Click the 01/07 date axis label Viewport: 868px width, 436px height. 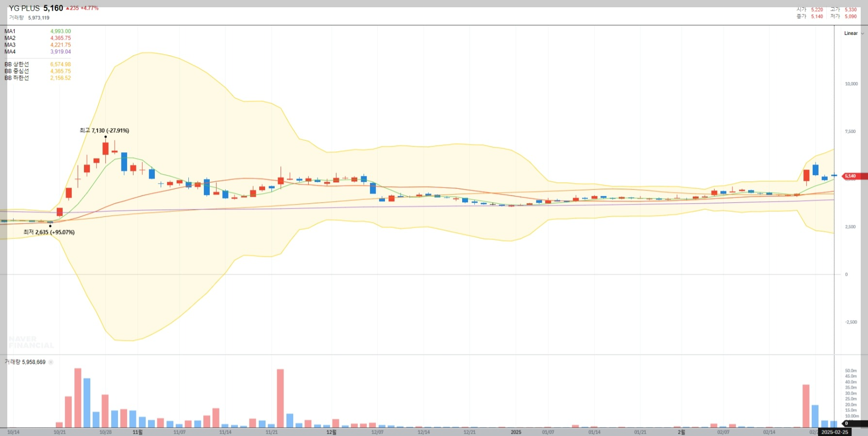coord(548,432)
